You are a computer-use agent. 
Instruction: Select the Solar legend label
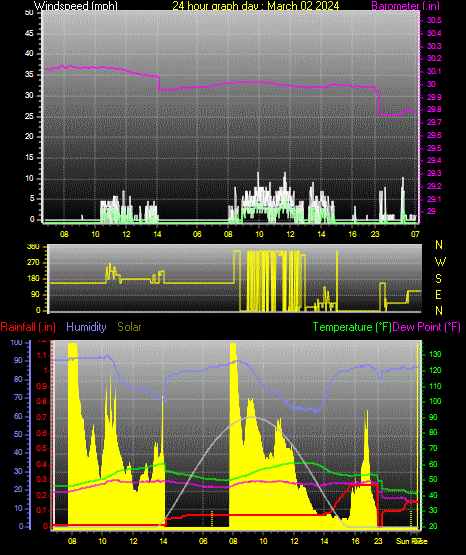click(x=129, y=327)
